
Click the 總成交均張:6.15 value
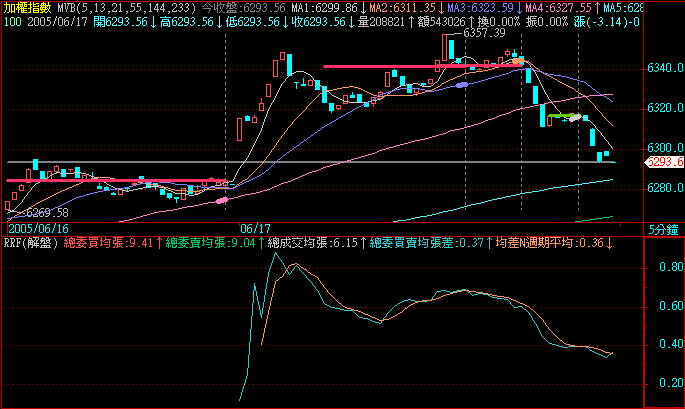[x=312, y=243]
